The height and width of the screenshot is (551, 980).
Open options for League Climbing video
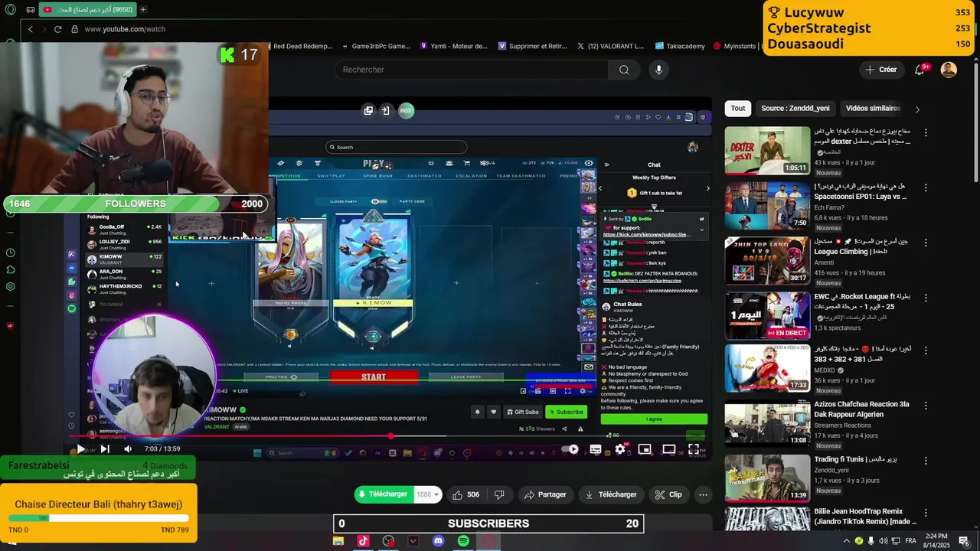925,242
